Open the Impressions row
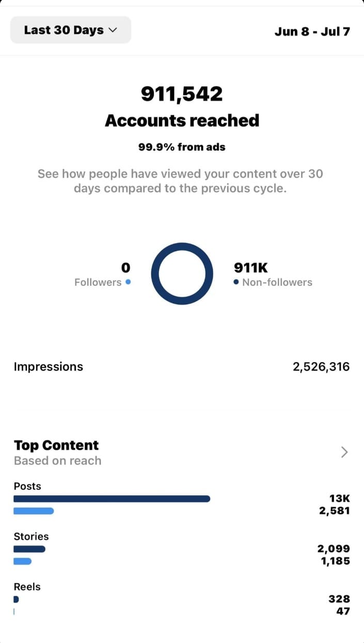The width and height of the screenshot is (364, 643). coord(182,367)
